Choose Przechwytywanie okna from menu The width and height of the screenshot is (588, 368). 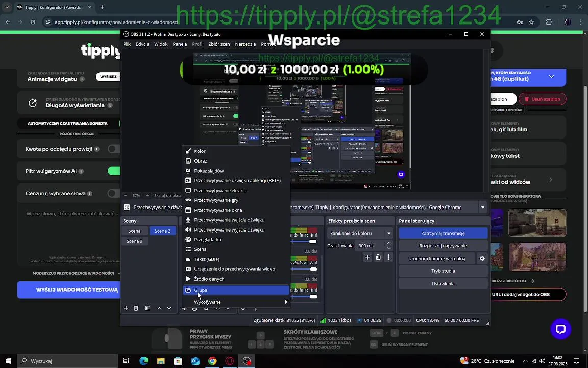click(236, 210)
